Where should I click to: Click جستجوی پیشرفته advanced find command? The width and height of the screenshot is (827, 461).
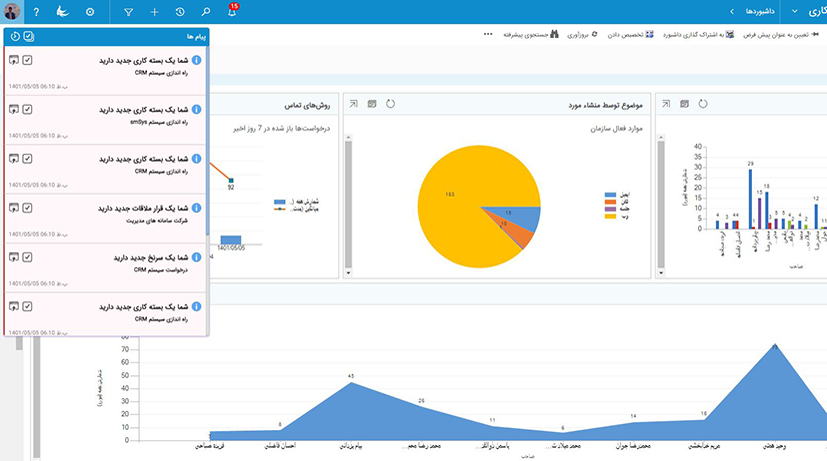(x=526, y=35)
